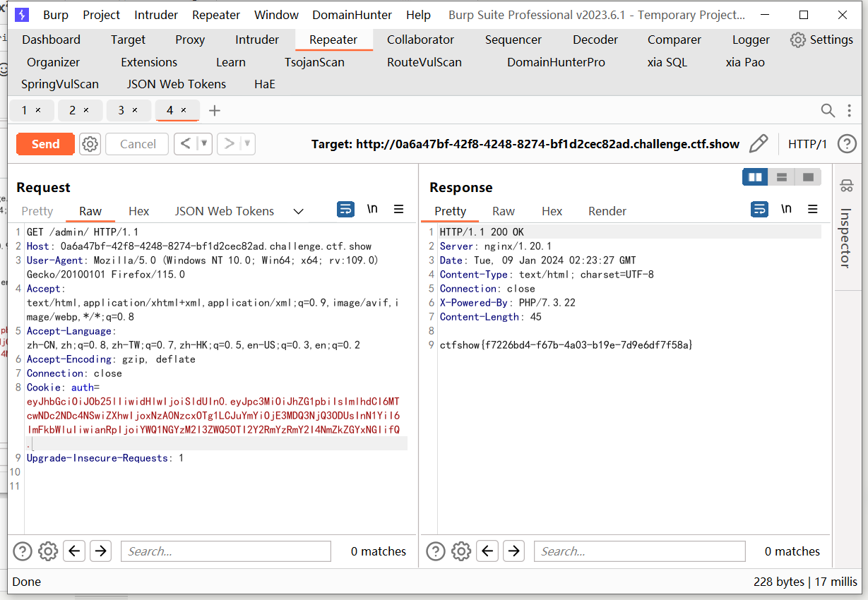
Task: Go to next match in Request search
Action: click(100, 551)
